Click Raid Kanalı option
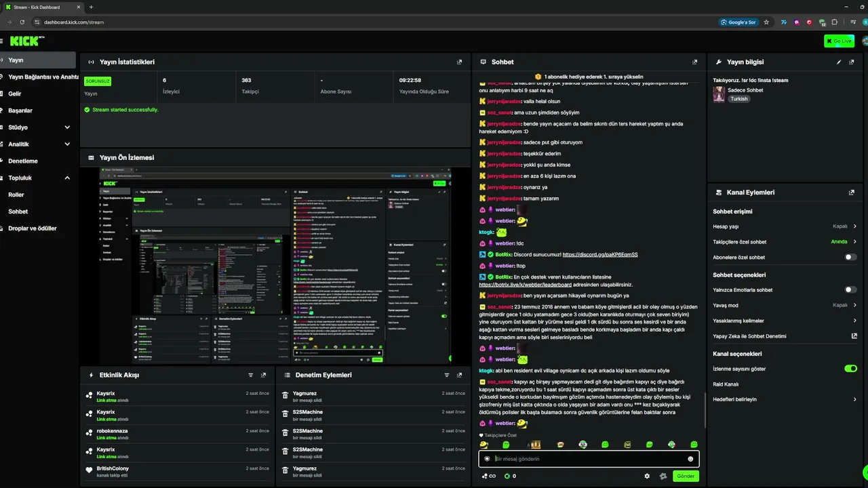This screenshot has width=868, height=488. click(726, 384)
